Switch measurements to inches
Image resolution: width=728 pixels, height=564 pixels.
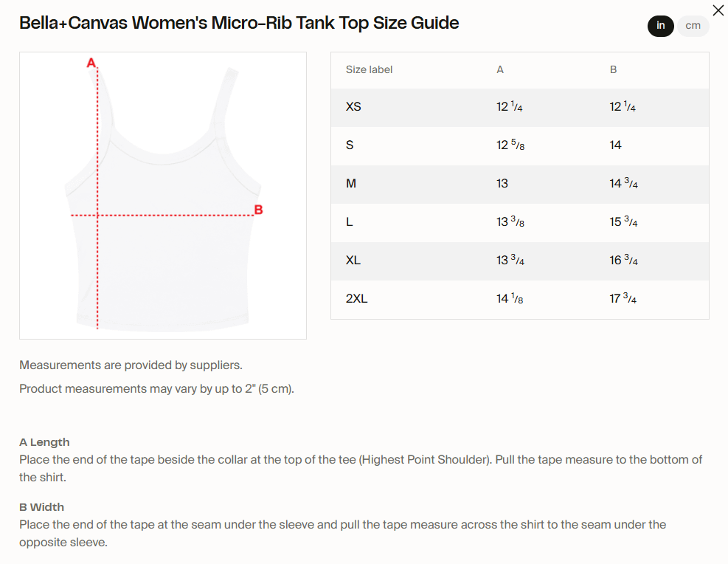click(661, 26)
